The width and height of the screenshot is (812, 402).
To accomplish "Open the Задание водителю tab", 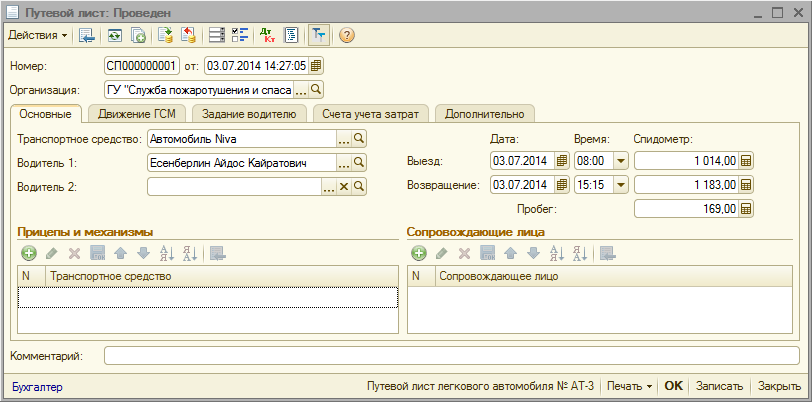I will pos(249,114).
